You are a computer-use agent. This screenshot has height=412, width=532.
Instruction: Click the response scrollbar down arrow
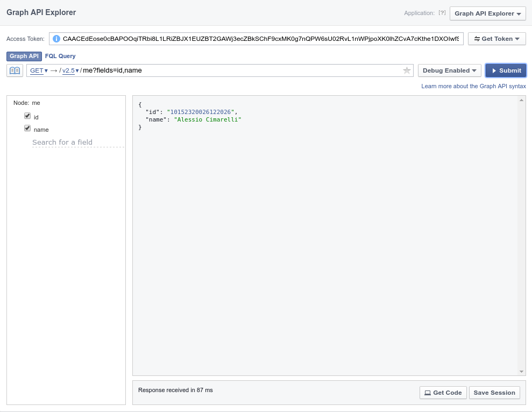pyautogui.click(x=521, y=371)
